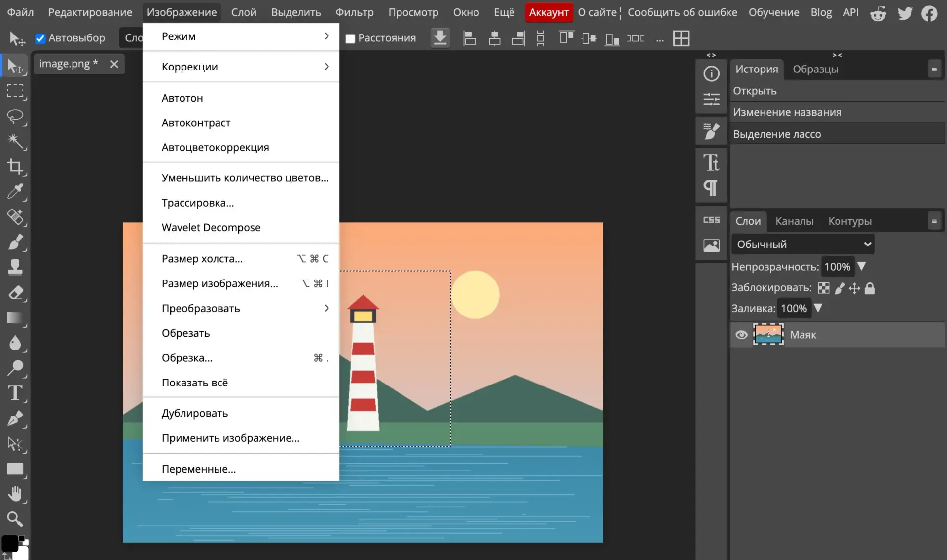Select the Magic Wand tool
Screen dimensions: 947x560
click(15, 141)
